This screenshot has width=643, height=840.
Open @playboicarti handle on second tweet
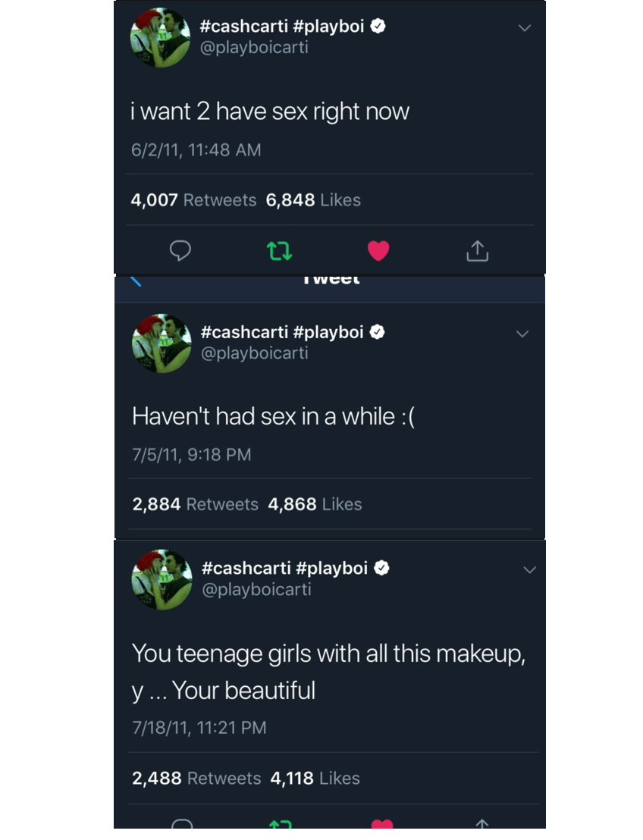click(254, 353)
